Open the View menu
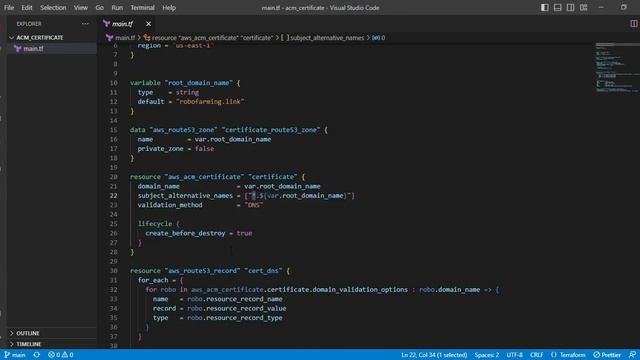This screenshot has height=360, width=640. pyautogui.click(x=80, y=8)
